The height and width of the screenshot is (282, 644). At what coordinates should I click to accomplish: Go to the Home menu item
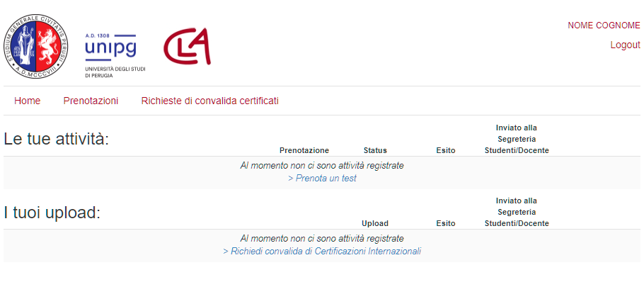(27, 101)
